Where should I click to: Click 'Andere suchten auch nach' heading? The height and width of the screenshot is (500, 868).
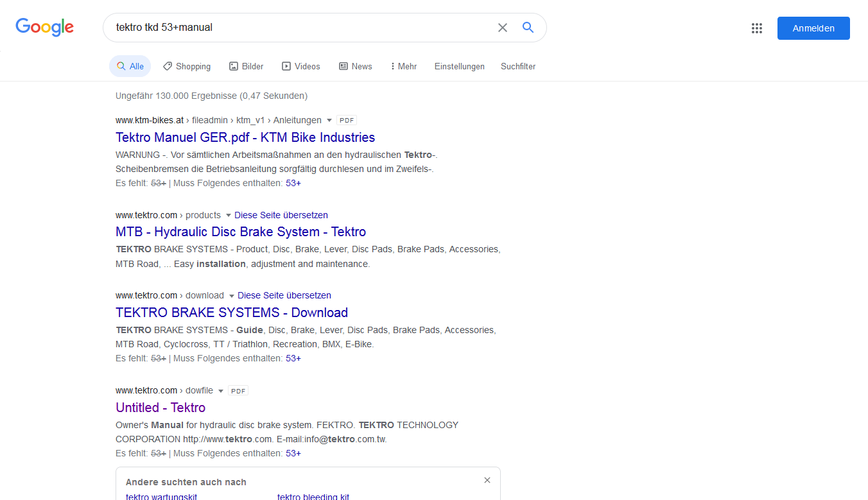(186, 482)
